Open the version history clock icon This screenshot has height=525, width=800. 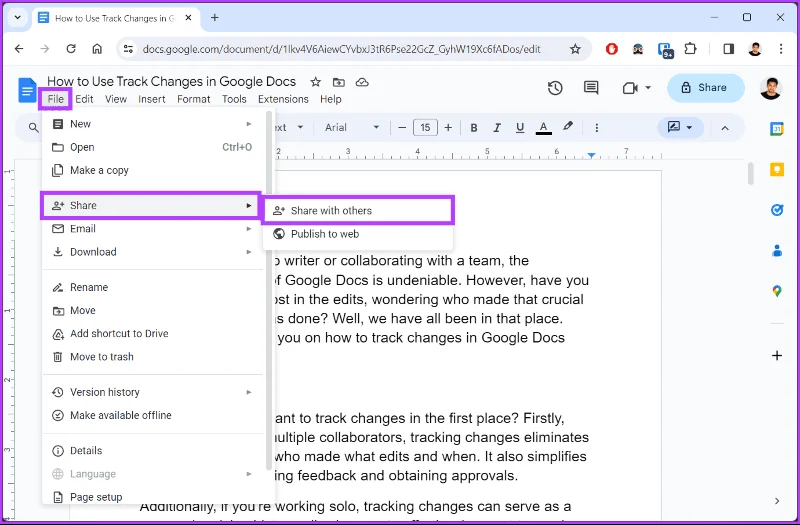[x=555, y=88]
